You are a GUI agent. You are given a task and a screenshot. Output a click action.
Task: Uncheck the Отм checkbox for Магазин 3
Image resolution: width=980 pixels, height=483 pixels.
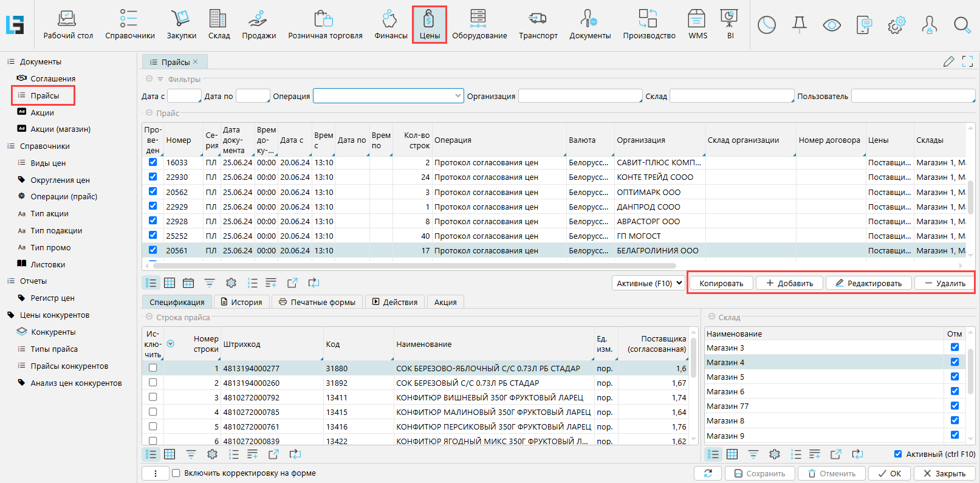point(954,348)
